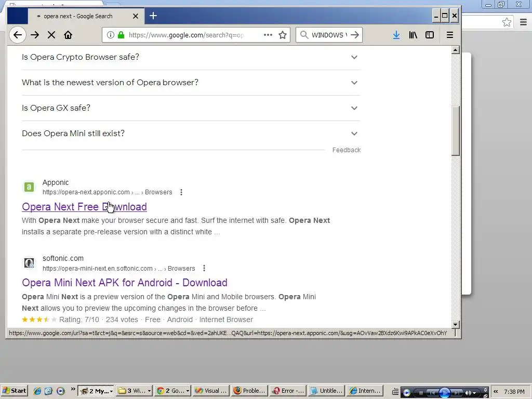Click the opera-mini-next.en.softonic.com URL breadcrumb
The height and width of the screenshot is (399, 532).
[x=119, y=269]
